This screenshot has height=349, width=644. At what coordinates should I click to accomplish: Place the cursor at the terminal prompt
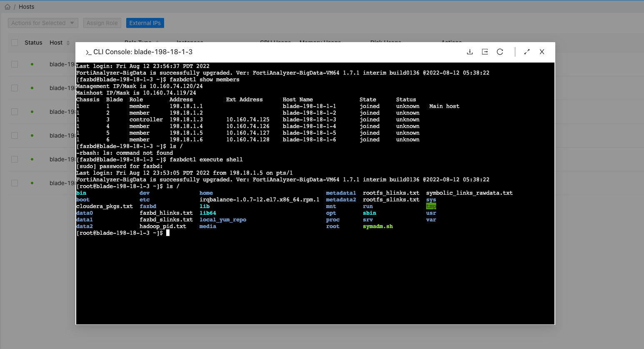(168, 232)
